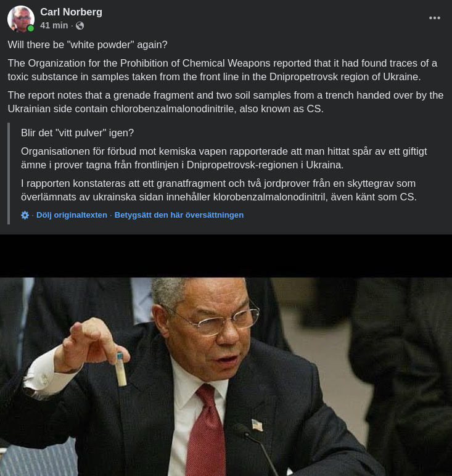The height and width of the screenshot is (476, 452).
Task: Select the English paragraph starting 'The Organization for'
Action: point(222,70)
